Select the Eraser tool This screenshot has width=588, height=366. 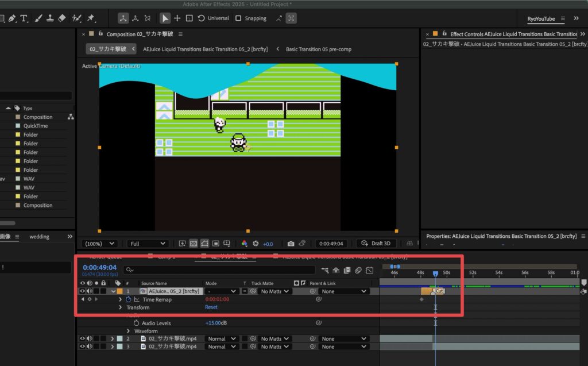[63, 18]
